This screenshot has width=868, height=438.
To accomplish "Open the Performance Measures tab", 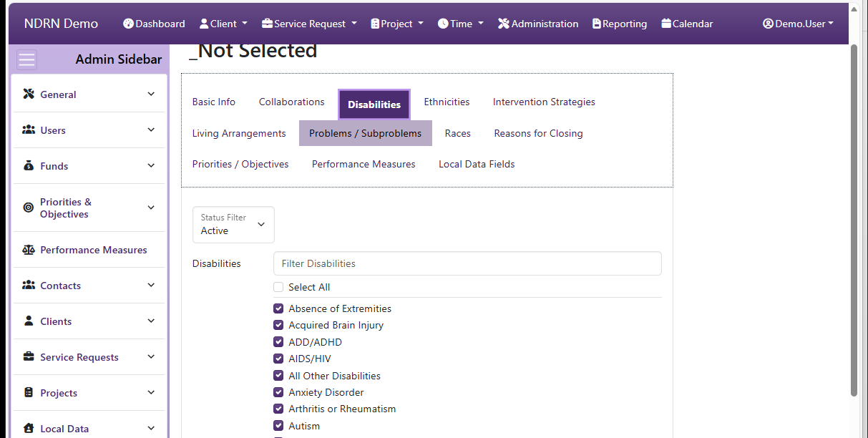I will (x=364, y=165).
